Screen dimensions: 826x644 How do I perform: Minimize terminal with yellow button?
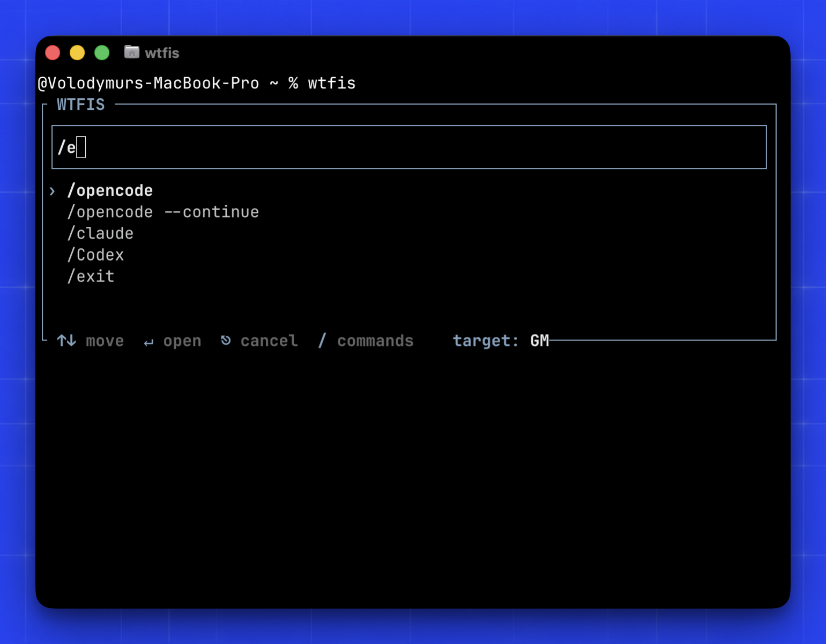pos(77,53)
